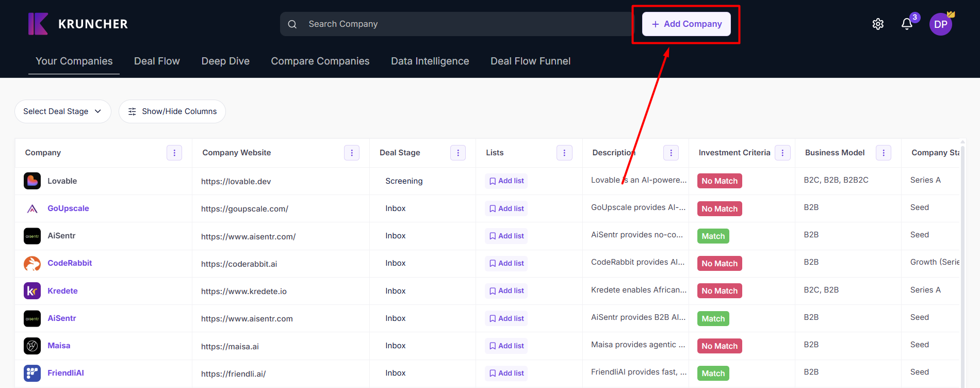Click Show/Hide Columns button
This screenshot has height=388, width=980.
[x=172, y=111]
